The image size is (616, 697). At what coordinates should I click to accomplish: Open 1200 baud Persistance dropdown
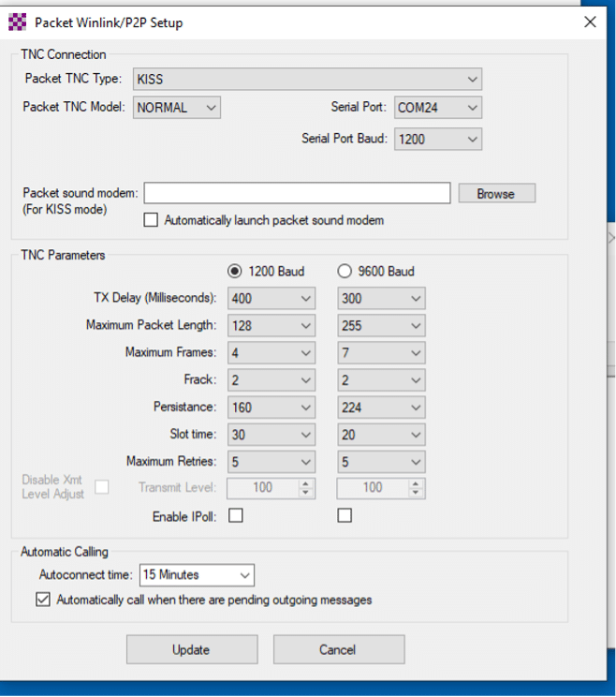point(271,408)
